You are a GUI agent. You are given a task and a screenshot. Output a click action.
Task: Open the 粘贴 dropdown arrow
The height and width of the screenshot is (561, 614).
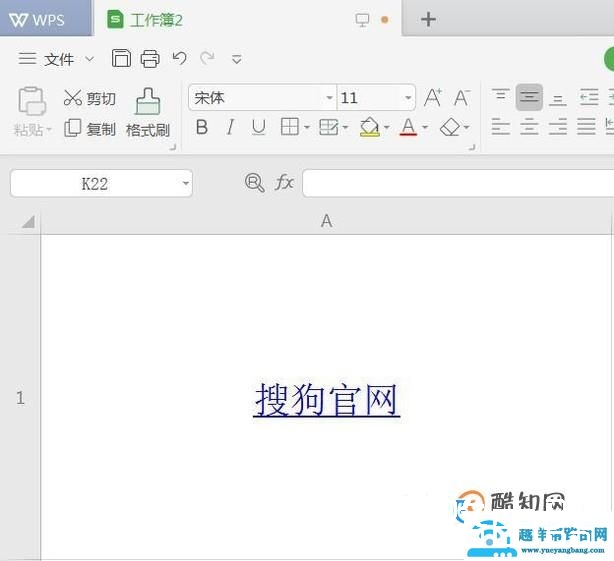[49, 129]
